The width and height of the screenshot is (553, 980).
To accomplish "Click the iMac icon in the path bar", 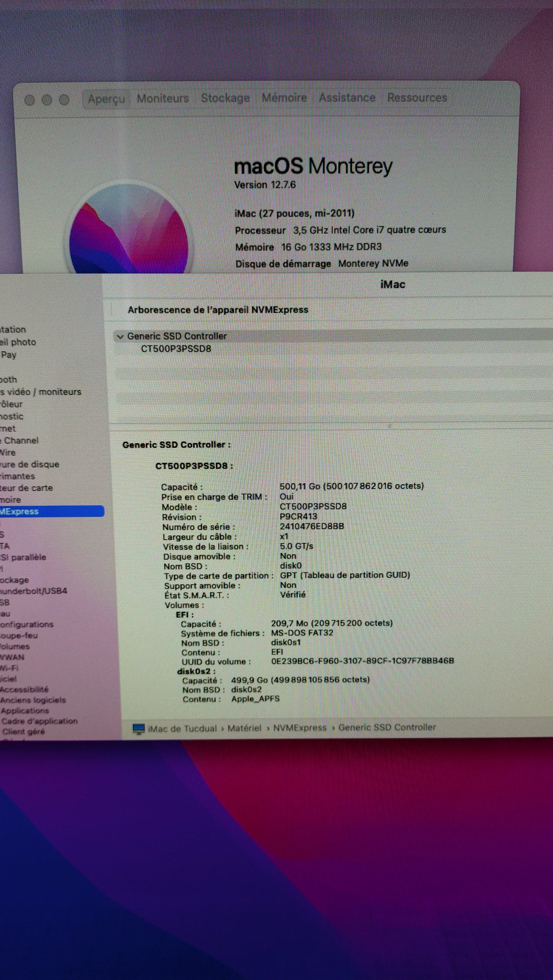I will 139,729.
